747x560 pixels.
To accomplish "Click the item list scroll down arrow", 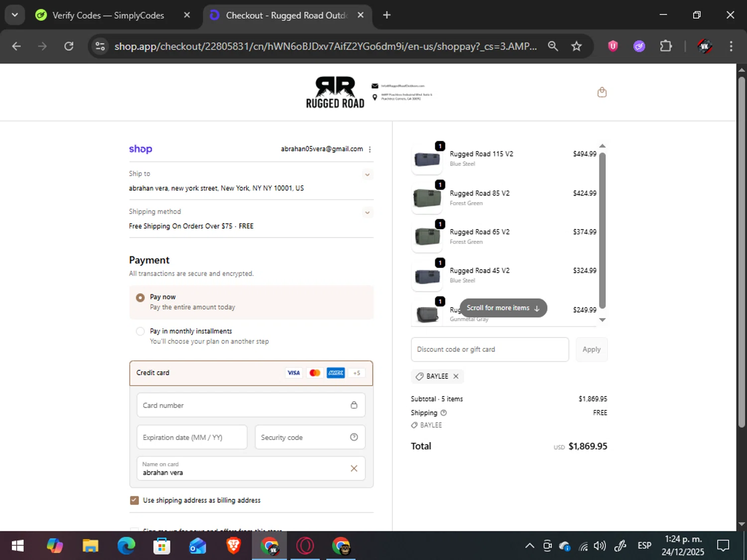I will pos(602,320).
